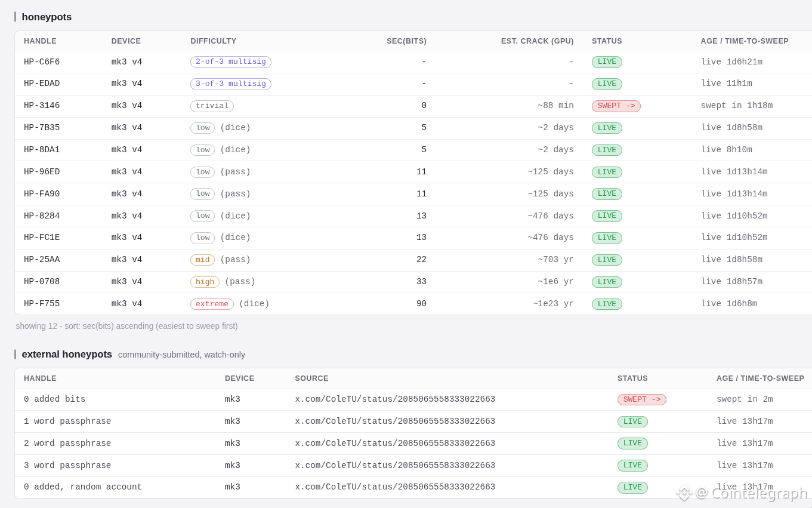Select the 2-of-3 multisig difficulty tag

tap(231, 62)
